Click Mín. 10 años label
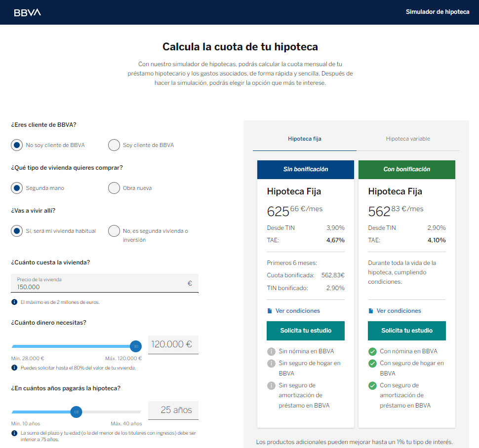Screen dimensions: 479x448 pos(26,424)
